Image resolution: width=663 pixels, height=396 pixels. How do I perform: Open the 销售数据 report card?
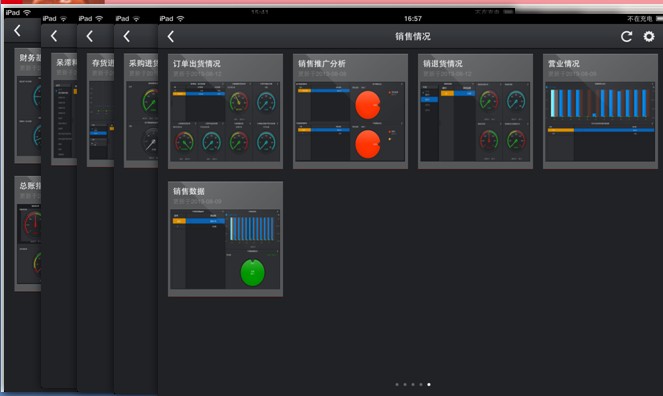pyautogui.click(x=225, y=239)
